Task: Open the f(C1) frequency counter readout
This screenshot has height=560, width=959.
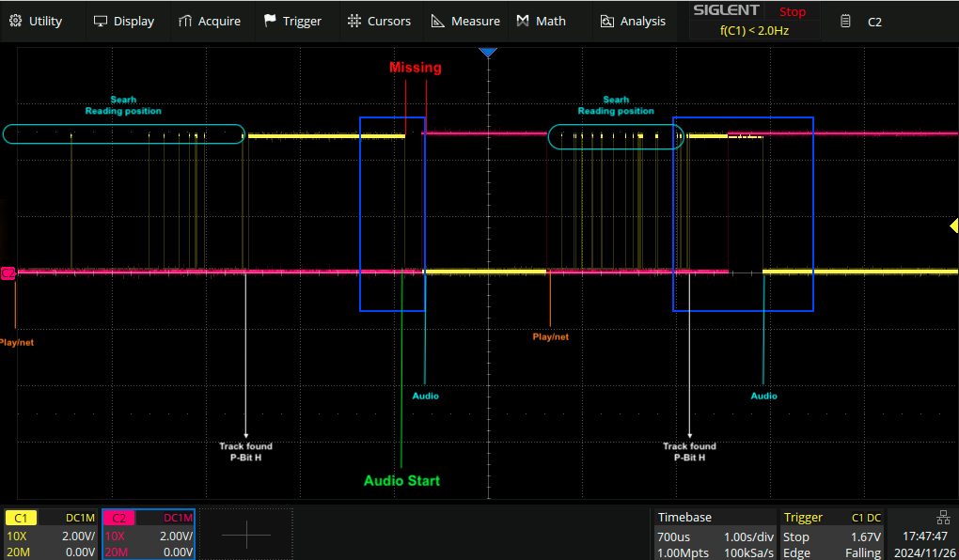Action: pos(754,31)
